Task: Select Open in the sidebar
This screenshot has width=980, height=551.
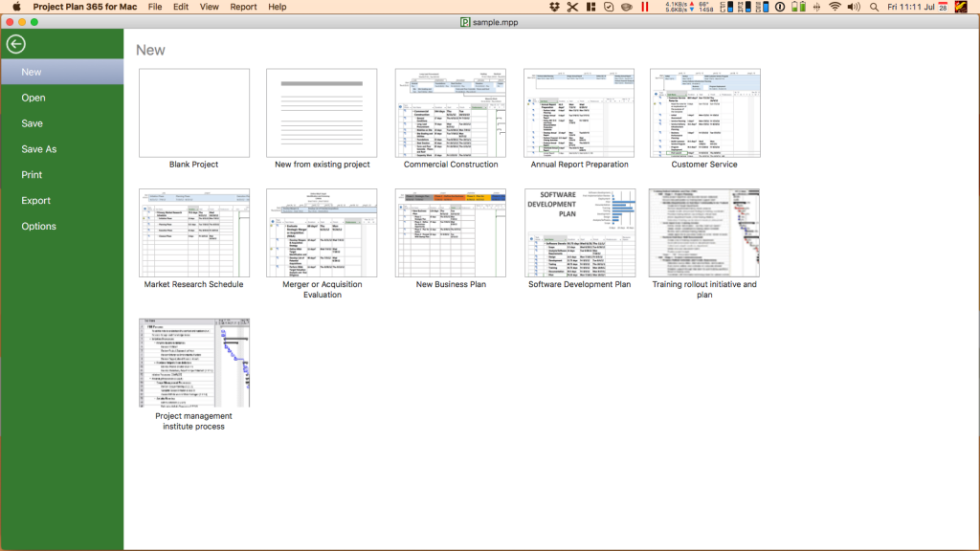Action: point(62,98)
